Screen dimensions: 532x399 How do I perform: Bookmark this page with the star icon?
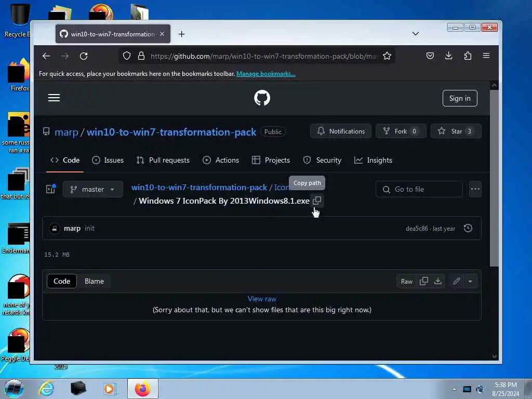(x=387, y=56)
